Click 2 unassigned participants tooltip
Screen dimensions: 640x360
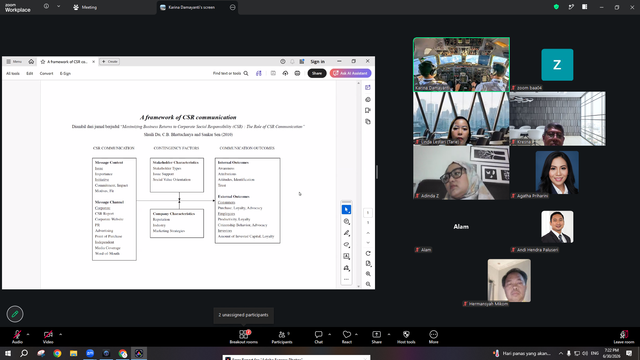click(x=243, y=315)
